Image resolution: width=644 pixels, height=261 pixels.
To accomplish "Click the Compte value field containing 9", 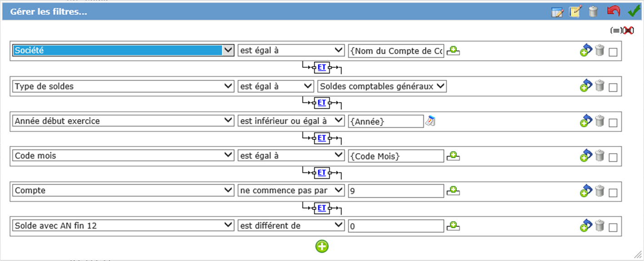I will tap(396, 191).
